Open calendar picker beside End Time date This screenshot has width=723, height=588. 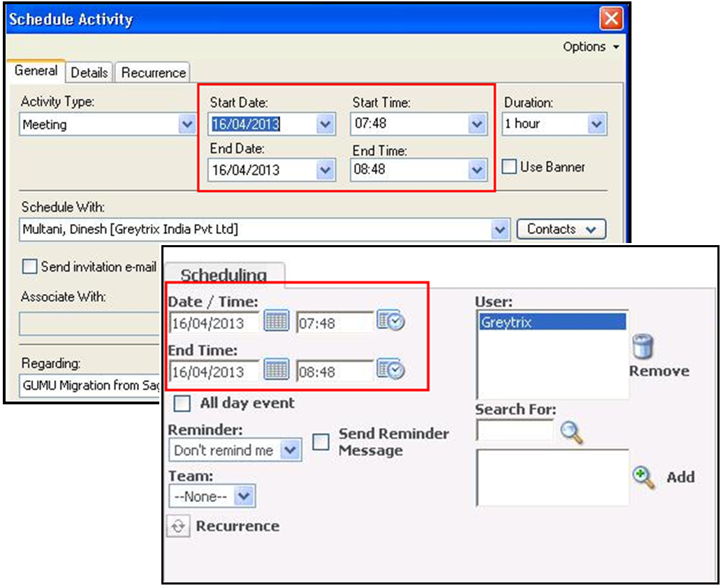276,369
